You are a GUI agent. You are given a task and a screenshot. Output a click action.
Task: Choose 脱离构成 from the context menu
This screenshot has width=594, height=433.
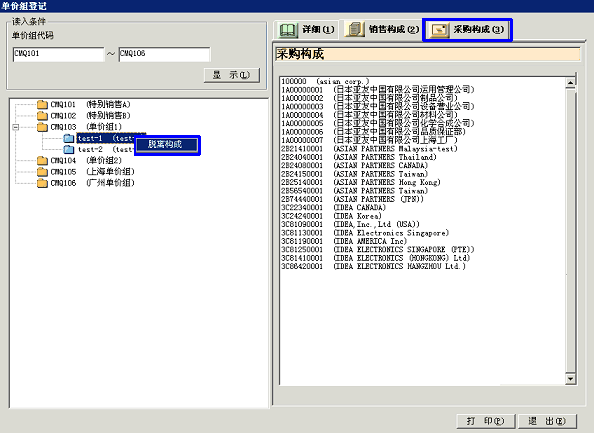click(167, 145)
